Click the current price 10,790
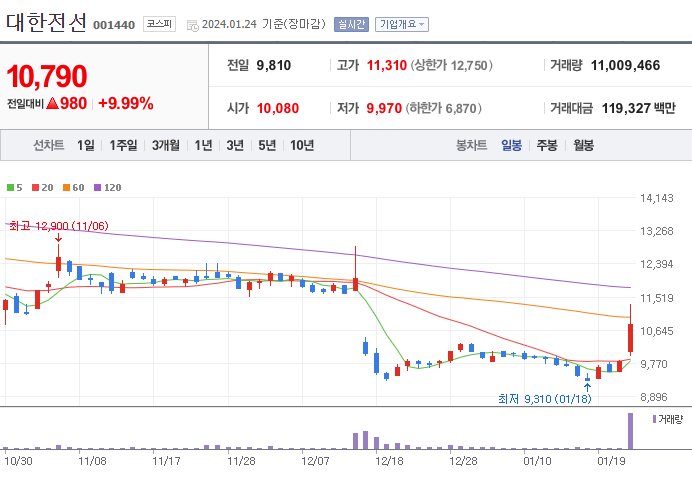 [47, 76]
